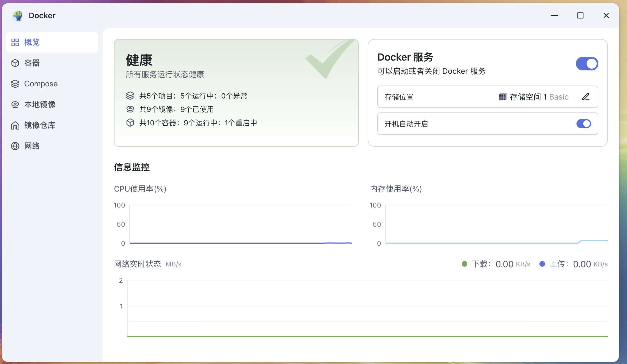627x364 pixels.
Task: Click the pencil edit icon for storage location
Action: click(585, 97)
